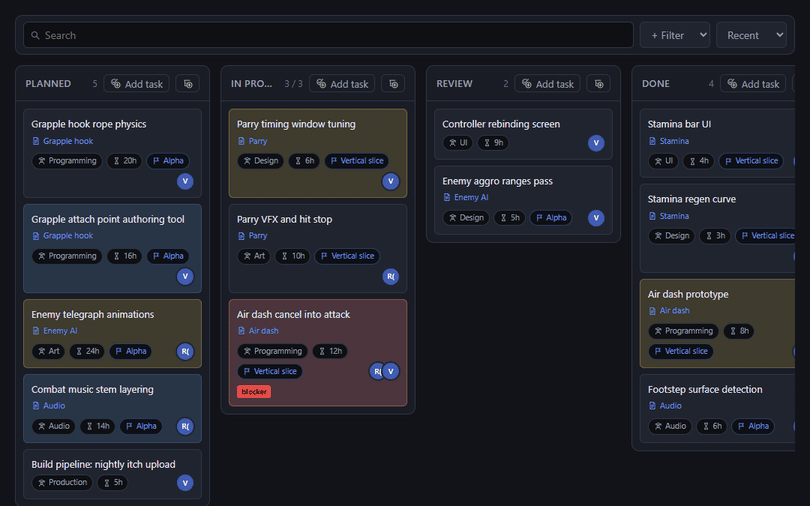810x506 pixels.
Task: Open Parry link on timing window tuning card
Action: click(253, 141)
